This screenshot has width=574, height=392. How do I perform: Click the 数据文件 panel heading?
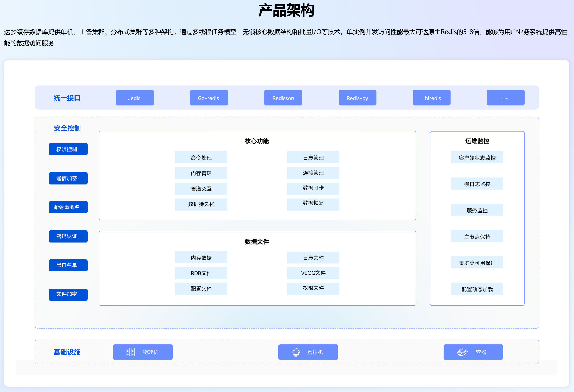pos(257,242)
